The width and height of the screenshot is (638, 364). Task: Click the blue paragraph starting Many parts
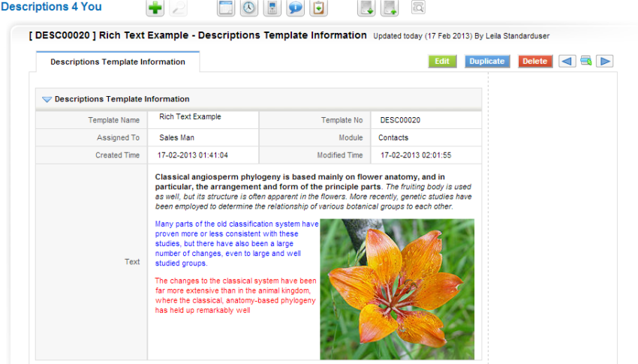[x=236, y=244]
